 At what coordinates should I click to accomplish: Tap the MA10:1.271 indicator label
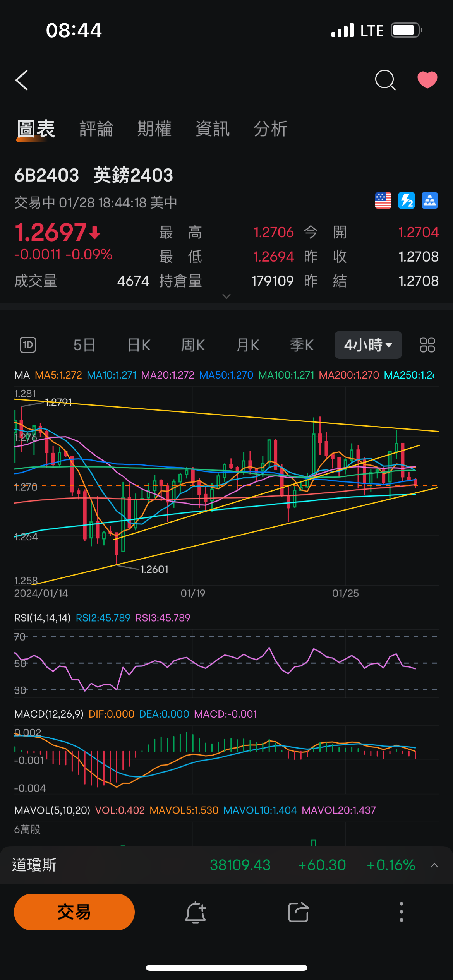112,375
